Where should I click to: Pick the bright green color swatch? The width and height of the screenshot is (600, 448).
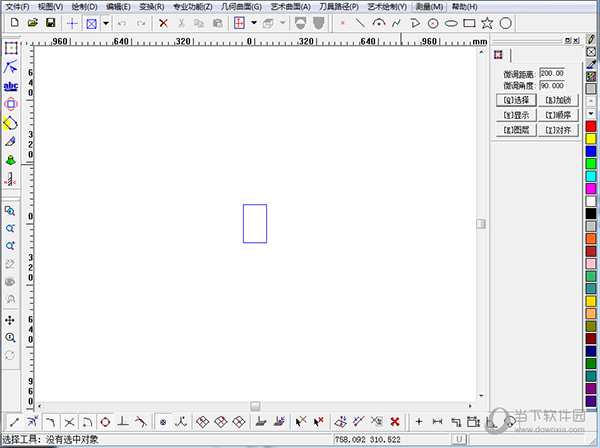pyautogui.click(x=591, y=164)
